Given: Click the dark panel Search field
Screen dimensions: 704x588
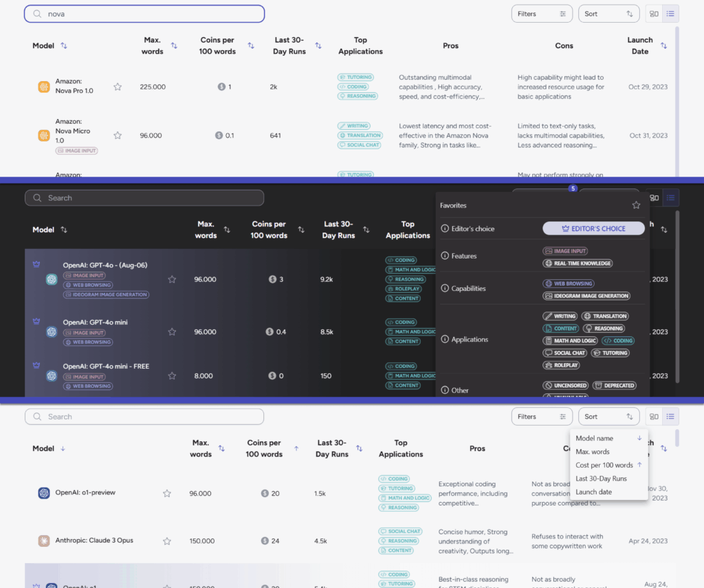Looking at the screenshot, I should 144,198.
